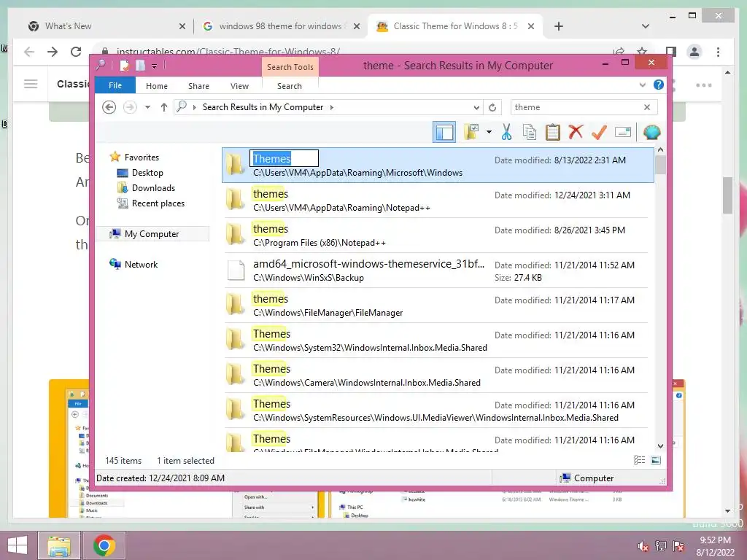Click the quick access New Folder icon in title bar

140,66
